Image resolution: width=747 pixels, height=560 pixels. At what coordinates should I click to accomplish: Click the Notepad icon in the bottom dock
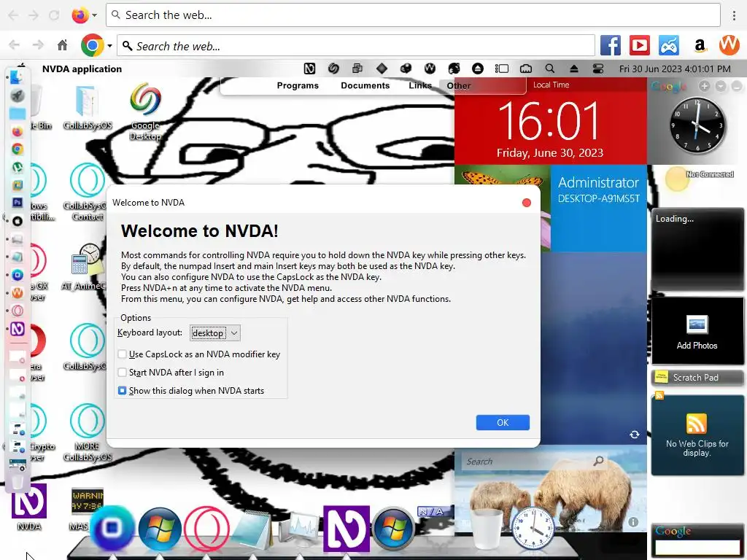point(253,529)
